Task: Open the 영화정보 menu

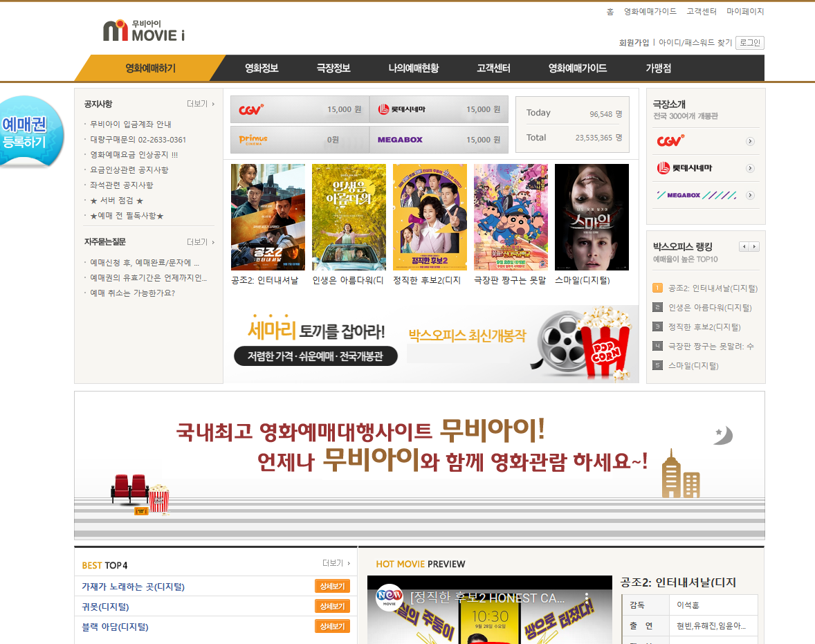Action: [262, 68]
